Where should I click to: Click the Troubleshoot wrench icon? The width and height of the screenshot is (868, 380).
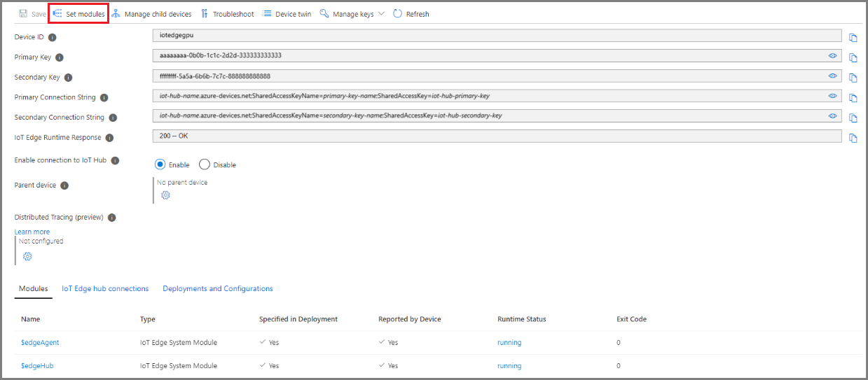pos(205,14)
